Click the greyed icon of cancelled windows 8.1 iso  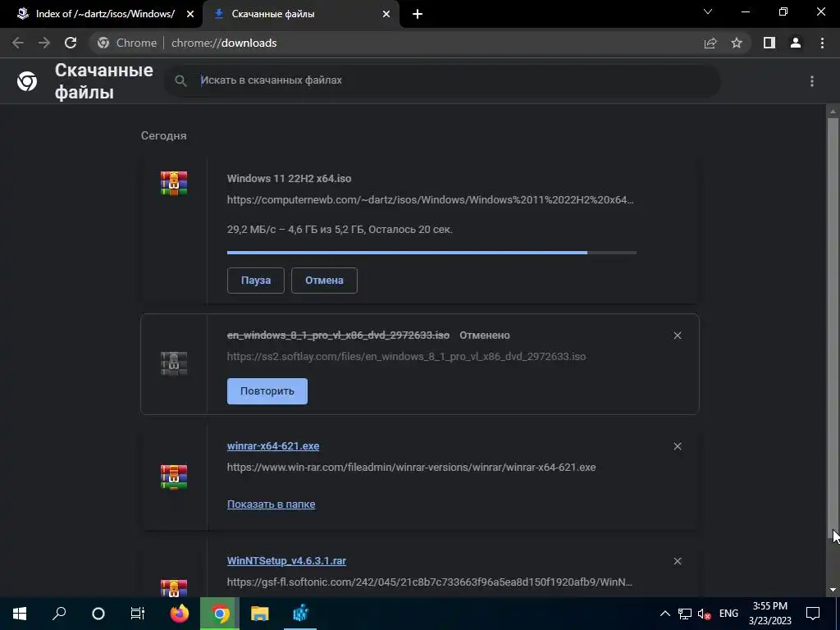pyautogui.click(x=174, y=363)
